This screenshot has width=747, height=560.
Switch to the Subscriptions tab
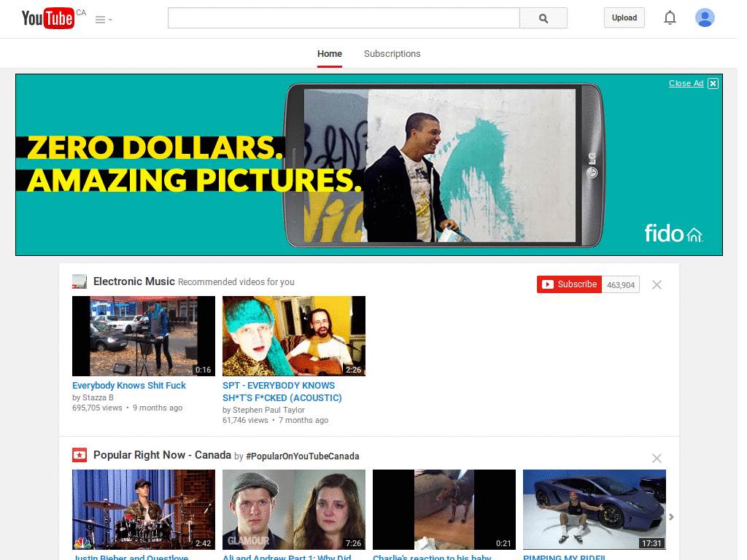(392, 54)
